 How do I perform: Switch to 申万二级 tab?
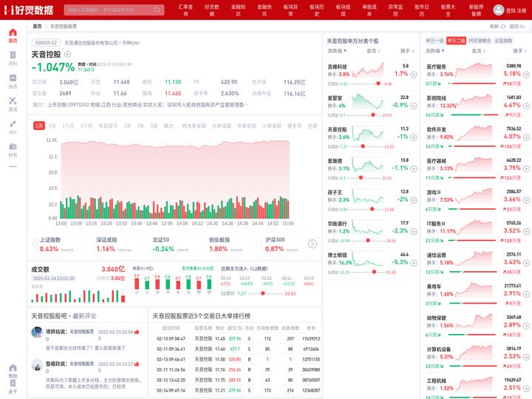point(456,41)
